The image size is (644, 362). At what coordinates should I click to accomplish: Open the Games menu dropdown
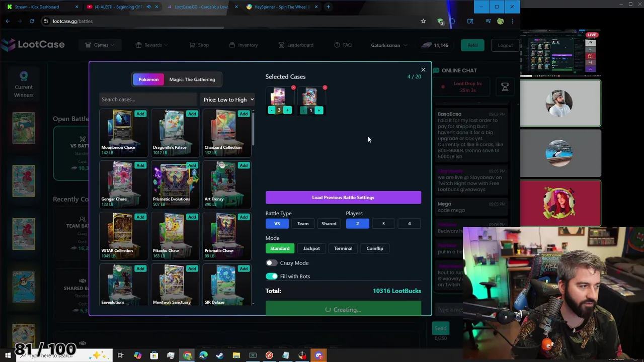tap(100, 45)
